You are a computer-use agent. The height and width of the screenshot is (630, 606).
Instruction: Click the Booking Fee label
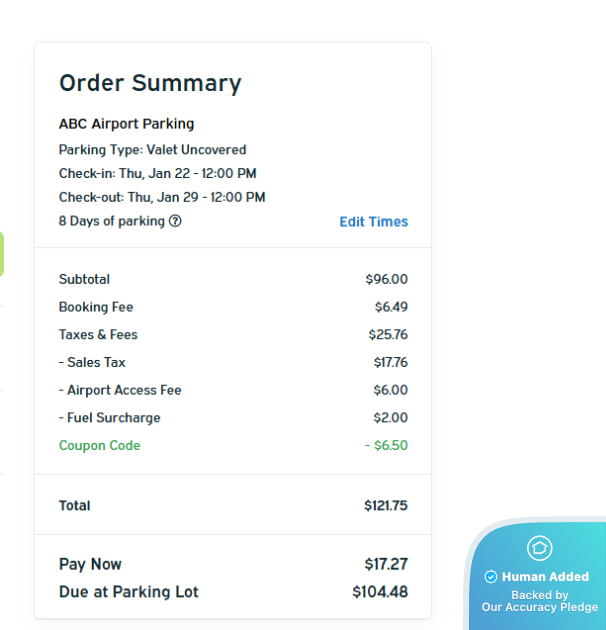96,307
